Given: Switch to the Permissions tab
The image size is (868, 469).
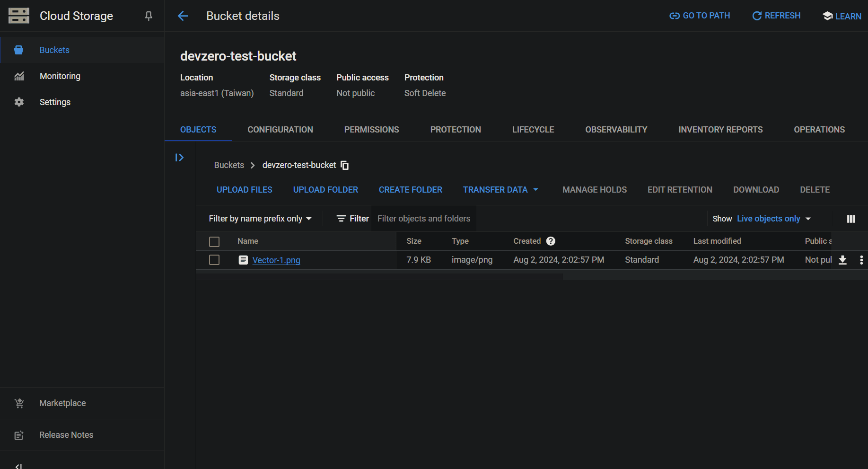Looking at the screenshot, I should (371, 130).
